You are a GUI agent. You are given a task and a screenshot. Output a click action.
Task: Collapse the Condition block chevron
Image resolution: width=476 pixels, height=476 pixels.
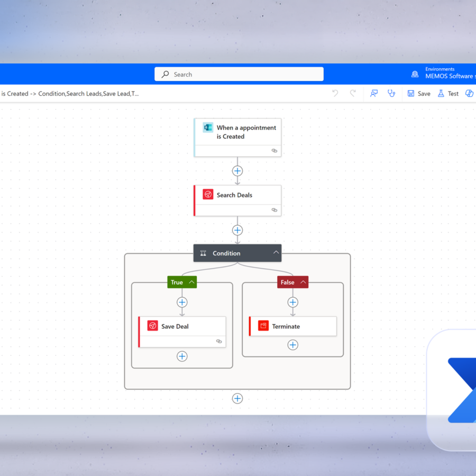click(x=276, y=252)
